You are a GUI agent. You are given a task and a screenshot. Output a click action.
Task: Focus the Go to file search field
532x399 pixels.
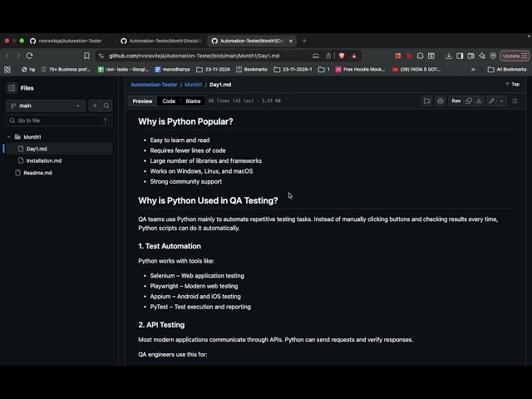coord(59,121)
